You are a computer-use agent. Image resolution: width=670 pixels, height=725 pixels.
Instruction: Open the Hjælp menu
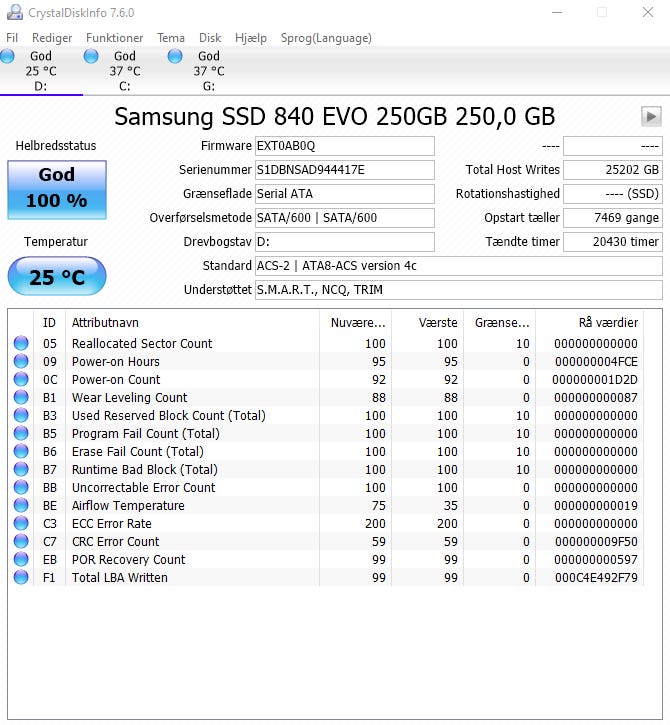(x=251, y=38)
